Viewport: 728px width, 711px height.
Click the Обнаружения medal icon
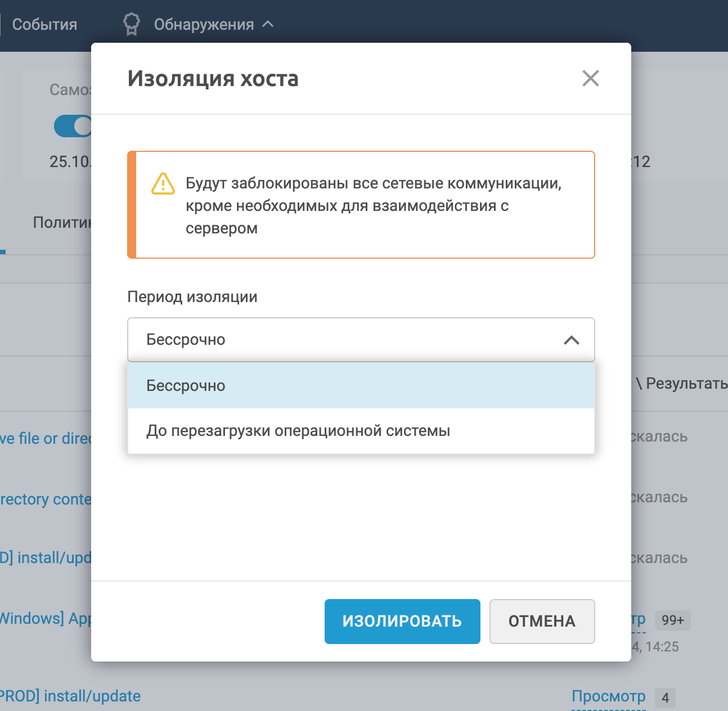131,24
